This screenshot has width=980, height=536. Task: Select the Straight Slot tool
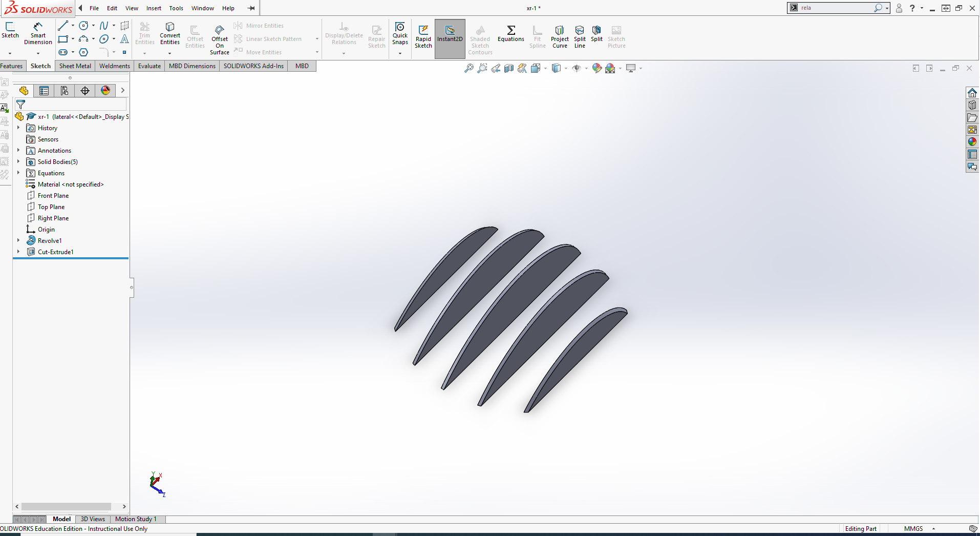coord(62,52)
